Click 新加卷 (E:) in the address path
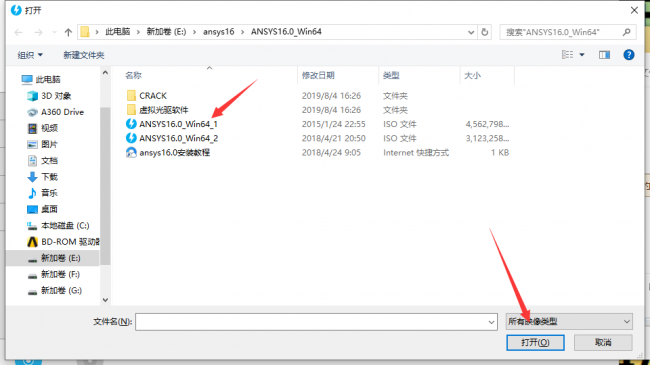Viewport: 650px width, 365px height. pyautogui.click(x=166, y=32)
